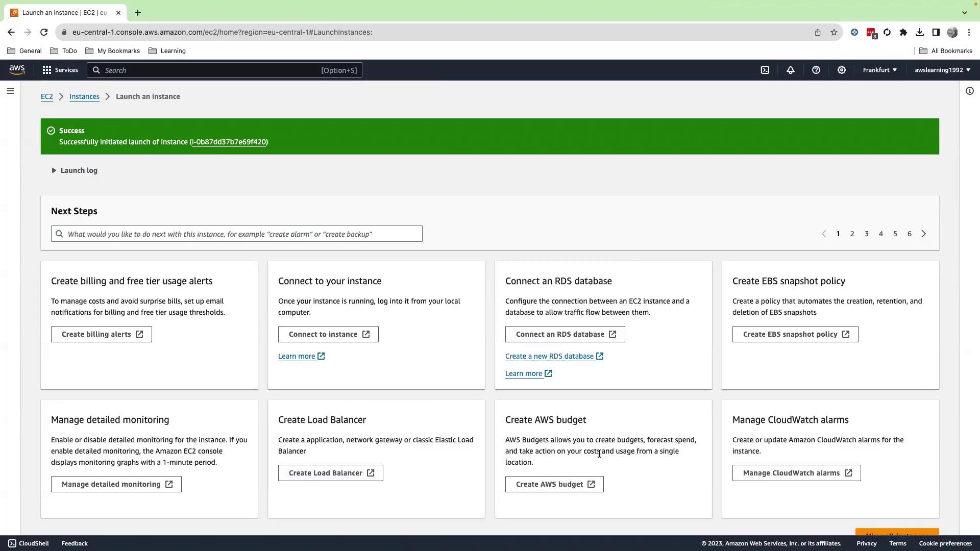This screenshot has height=551, width=980.
Task: Open the awslearning1992 account dropdown
Action: click(942, 70)
